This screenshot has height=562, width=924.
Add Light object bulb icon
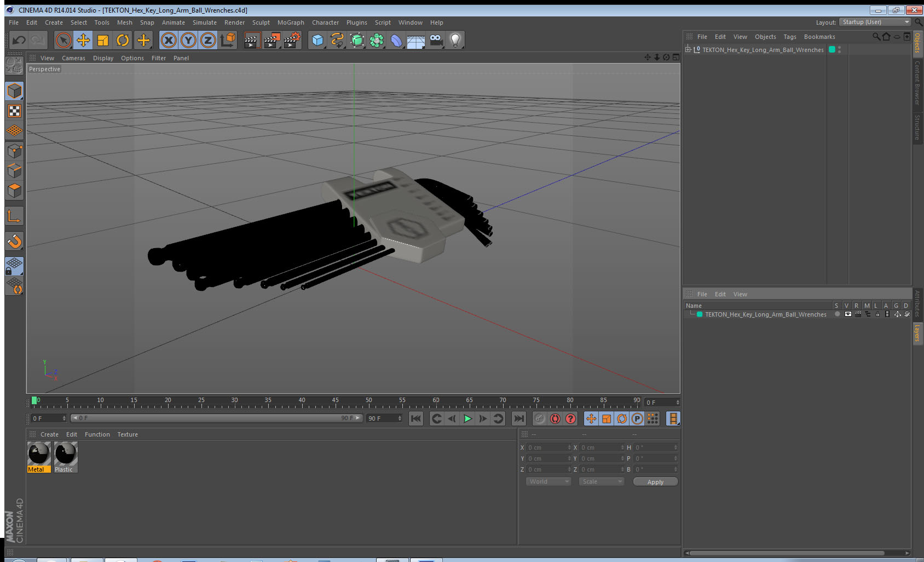click(455, 40)
